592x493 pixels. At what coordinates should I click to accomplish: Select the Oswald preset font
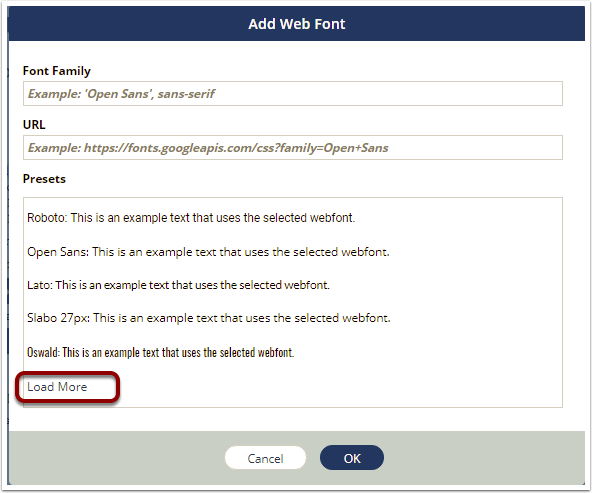160,353
